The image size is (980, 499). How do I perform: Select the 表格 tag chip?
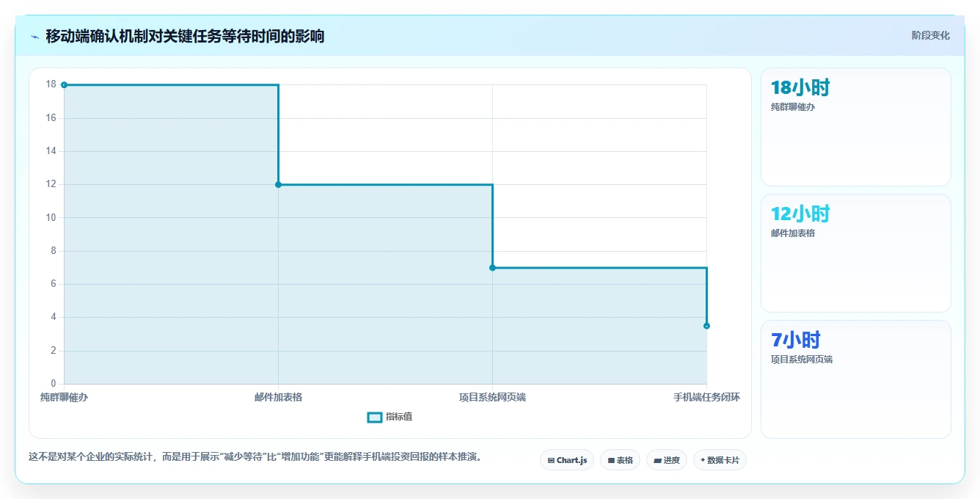tap(620, 460)
